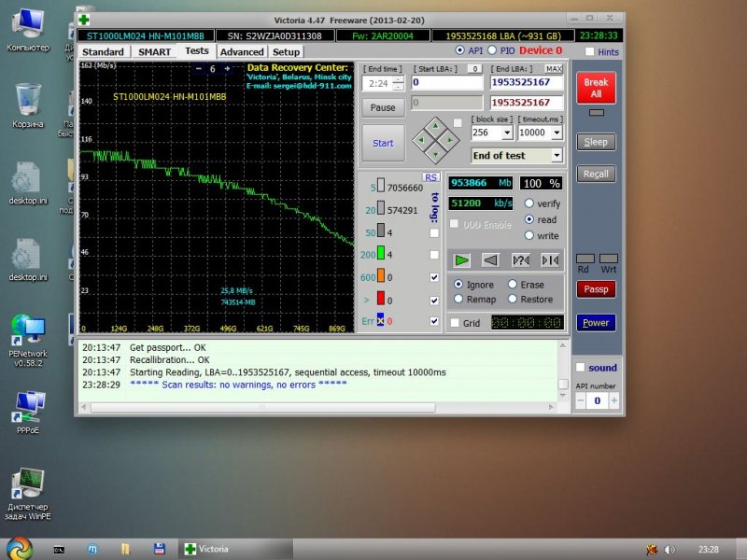This screenshot has width=747, height=560.
Task: Click the reverse scan direction icon
Action: pos(491,260)
